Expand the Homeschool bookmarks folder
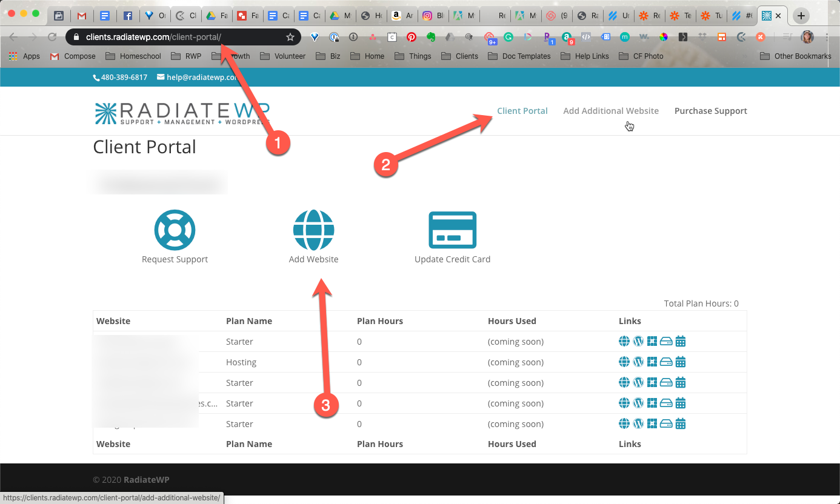This screenshot has height=504, width=840. coord(133,56)
